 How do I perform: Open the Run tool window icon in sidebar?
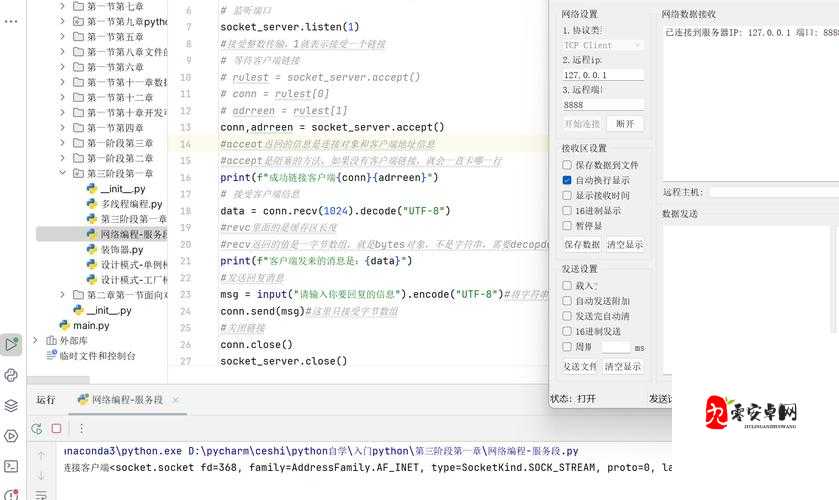pos(11,344)
